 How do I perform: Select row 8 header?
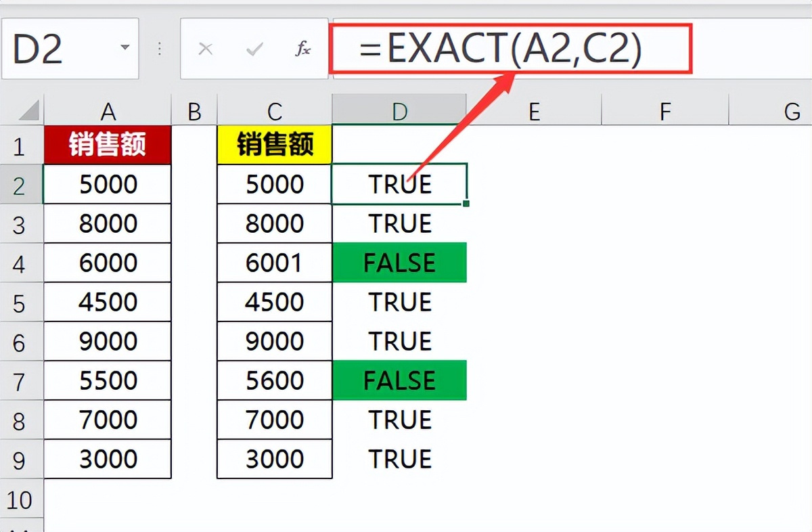point(22,420)
